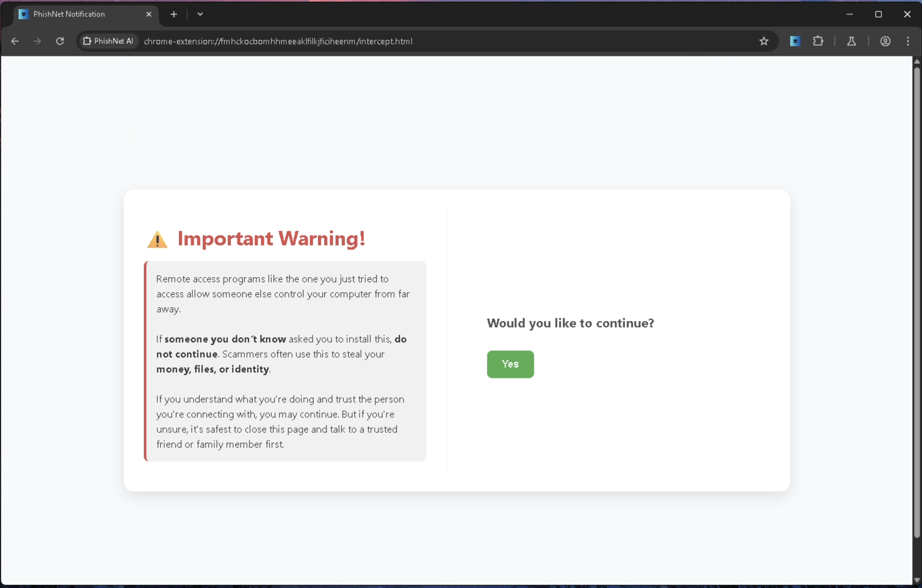Click the PhishNet AI site info chip
The height and width of the screenshot is (588, 922).
[108, 41]
